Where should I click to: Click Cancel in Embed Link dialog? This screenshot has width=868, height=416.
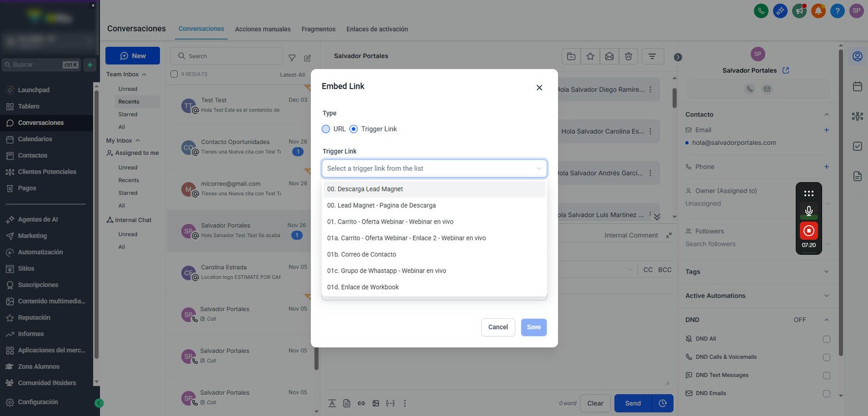[498, 327]
